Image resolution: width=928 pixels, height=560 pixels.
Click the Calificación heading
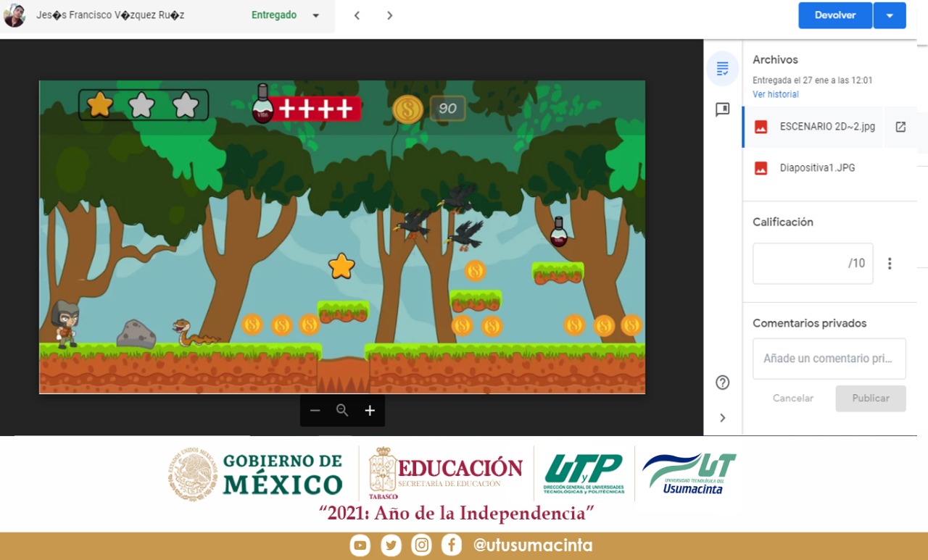(783, 222)
